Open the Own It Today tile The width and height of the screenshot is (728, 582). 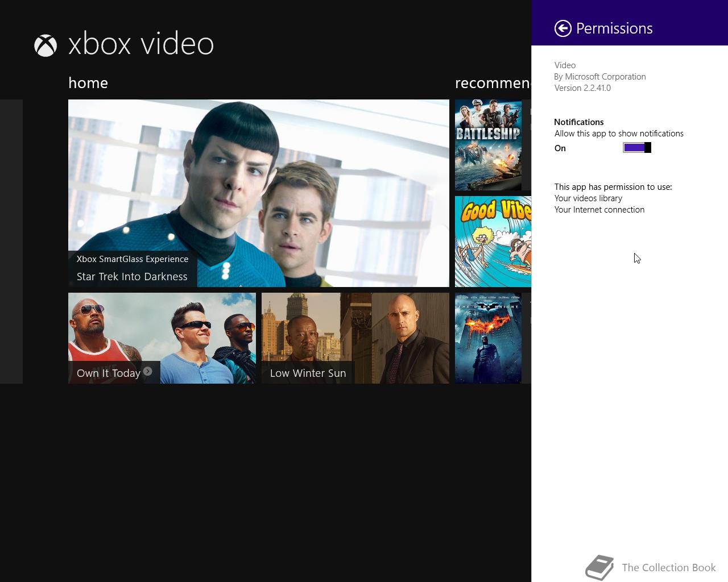(x=162, y=338)
